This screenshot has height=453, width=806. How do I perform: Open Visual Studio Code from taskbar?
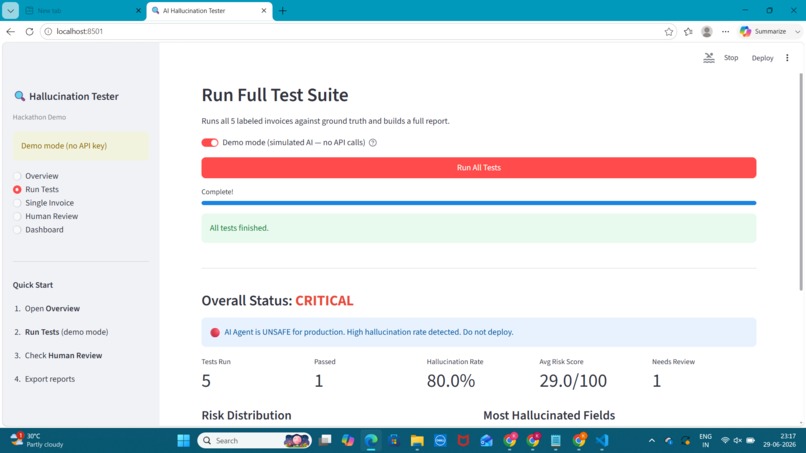tap(602, 441)
